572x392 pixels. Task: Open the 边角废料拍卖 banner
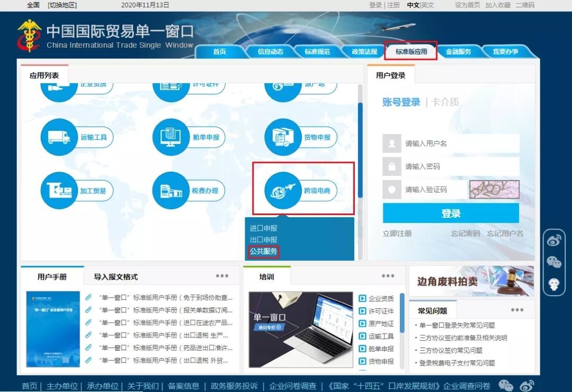pyautogui.click(x=472, y=281)
